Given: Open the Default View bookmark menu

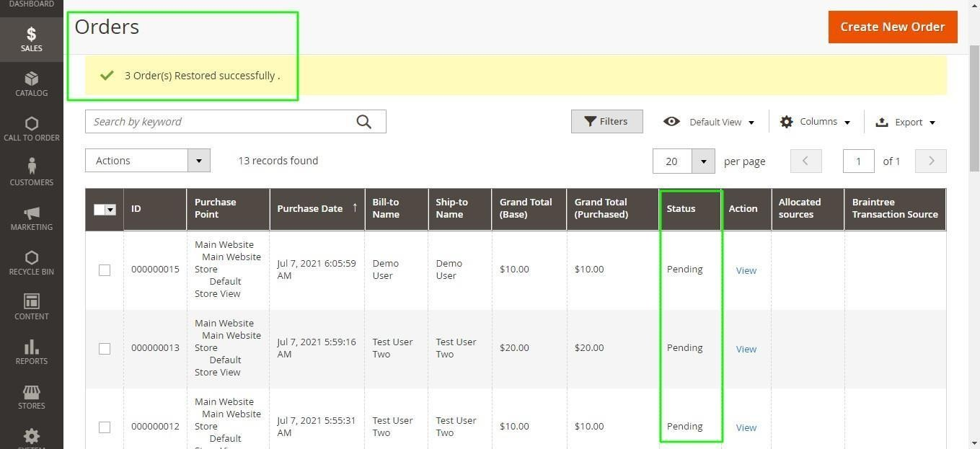Looking at the screenshot, I should 709,122.
